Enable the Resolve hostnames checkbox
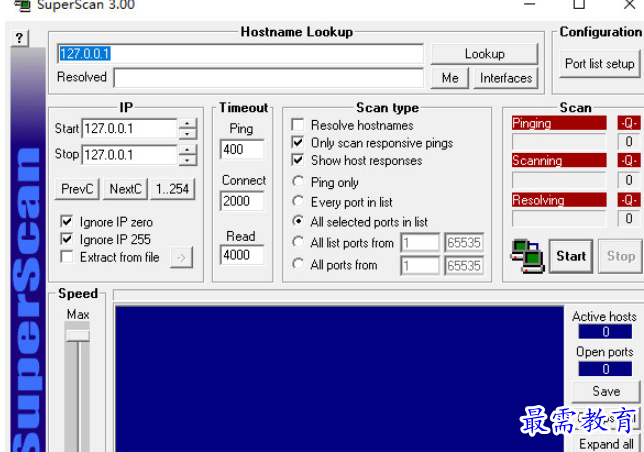 [298, 125]
